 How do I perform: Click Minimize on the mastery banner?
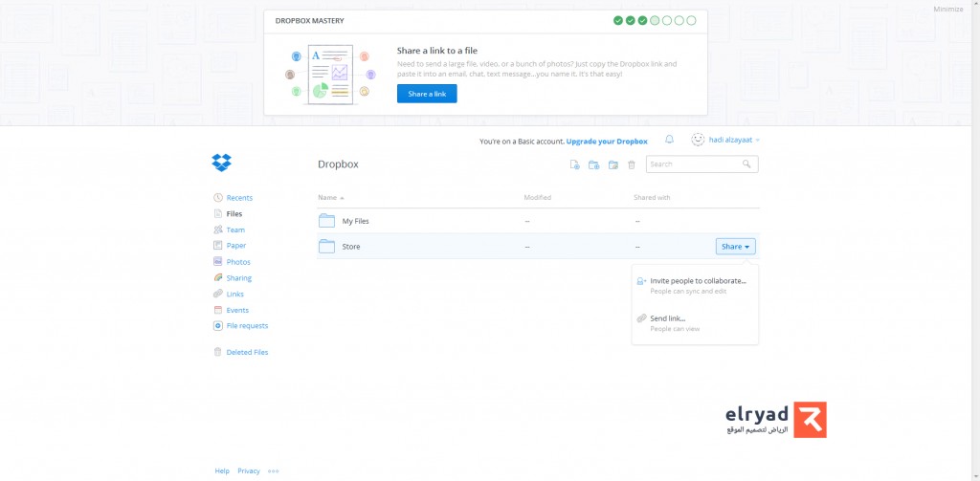coord(948,10)
